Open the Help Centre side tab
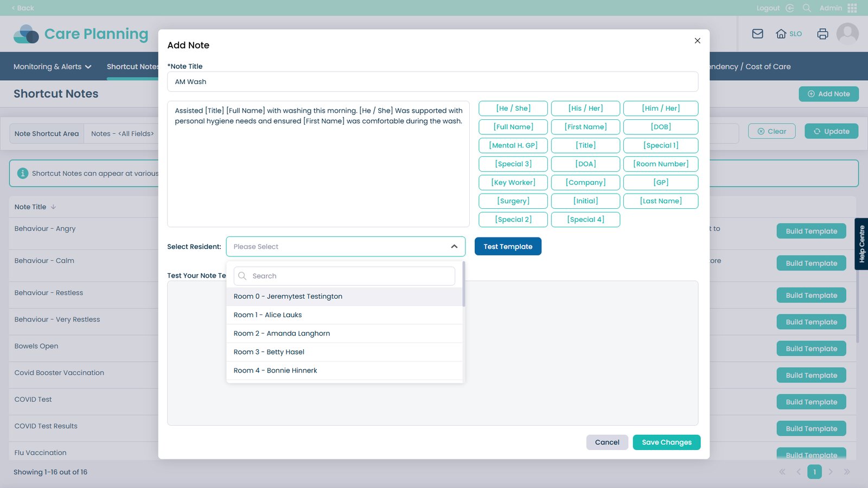The width and height of the screenshot is (868, 488). (x=861, y=244)
